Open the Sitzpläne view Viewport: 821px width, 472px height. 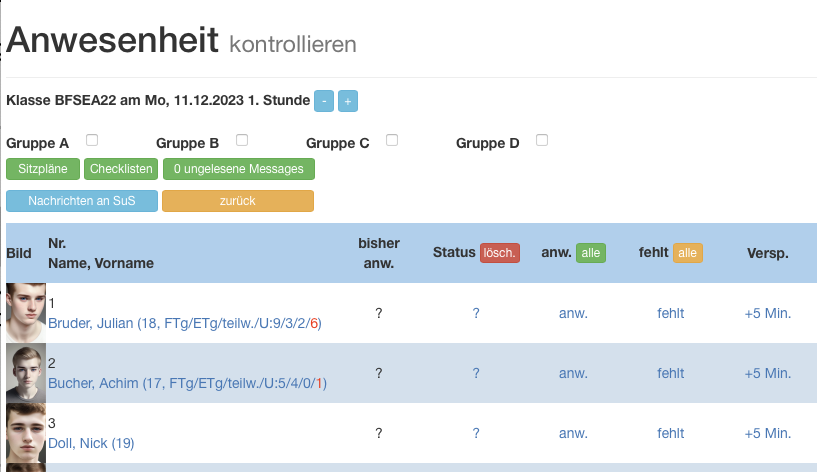pyautogui.click(x=43, y=169)
